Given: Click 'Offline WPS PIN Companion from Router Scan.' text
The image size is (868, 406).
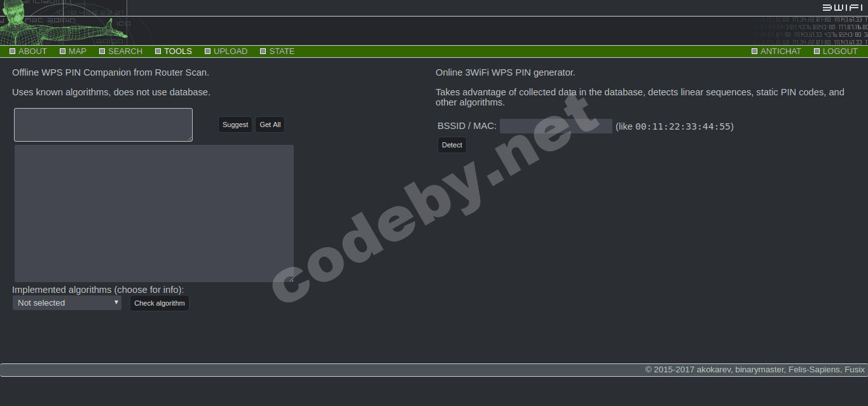Looking at the screenshot, I should click(111, 72).
